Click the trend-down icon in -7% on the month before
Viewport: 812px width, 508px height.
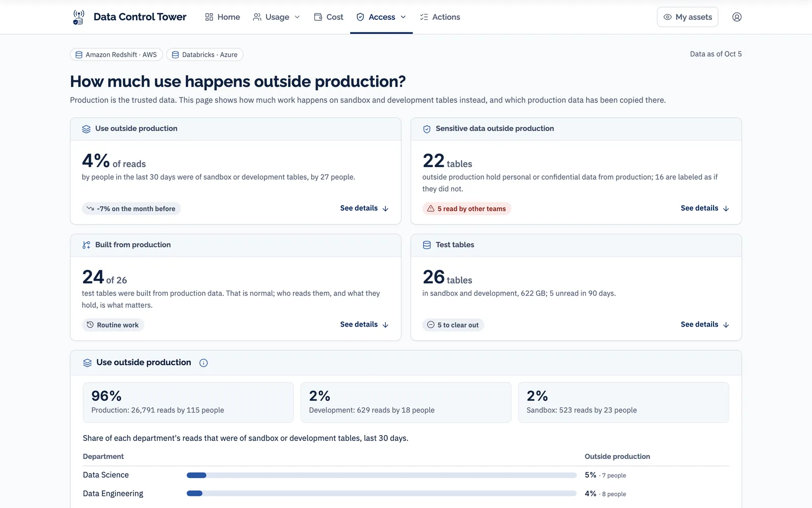(90, 209)
